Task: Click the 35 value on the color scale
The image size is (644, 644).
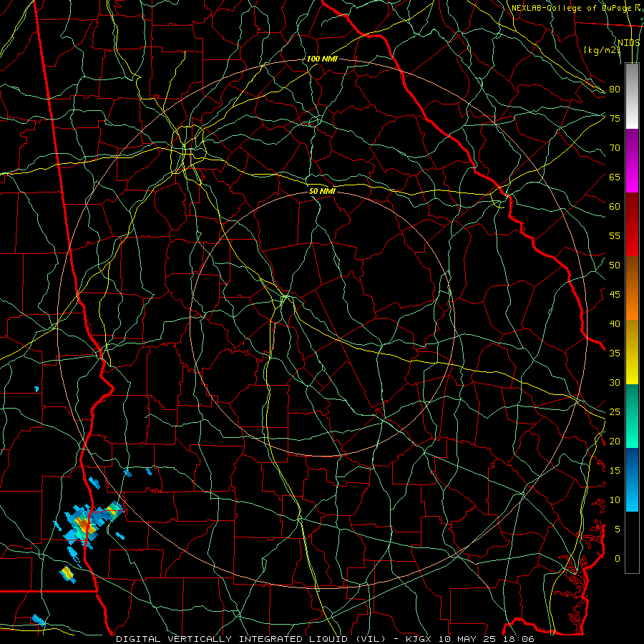Action: [x=615, y=353]
